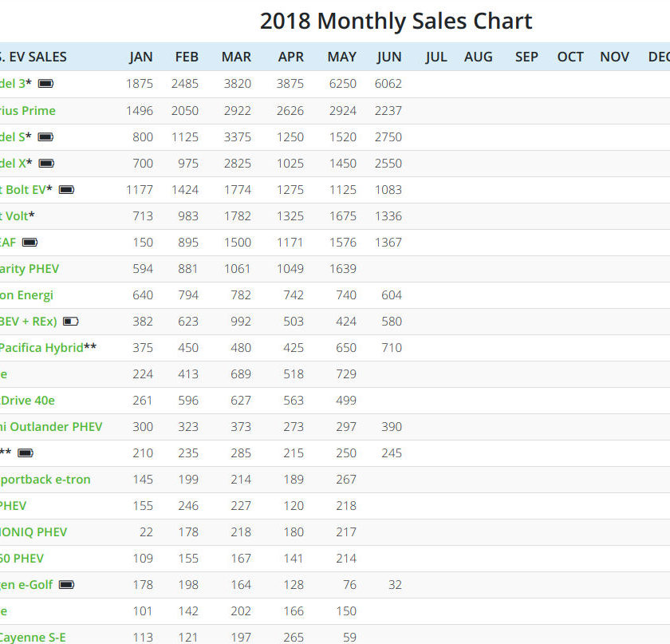The width and height of the screenshot is (670, 644).
Task: Click the JAN column header
Action: (141, 57)
